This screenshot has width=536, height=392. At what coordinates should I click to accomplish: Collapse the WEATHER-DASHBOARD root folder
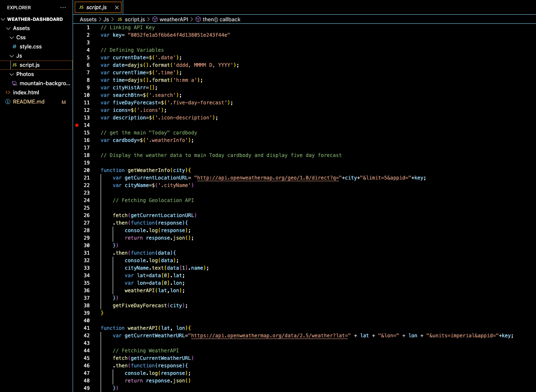(4, 19)
